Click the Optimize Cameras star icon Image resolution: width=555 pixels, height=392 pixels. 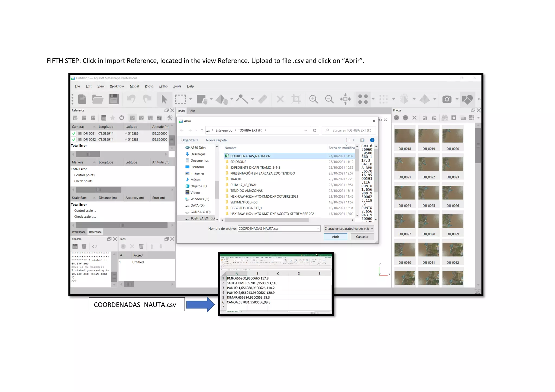point(112,118)
